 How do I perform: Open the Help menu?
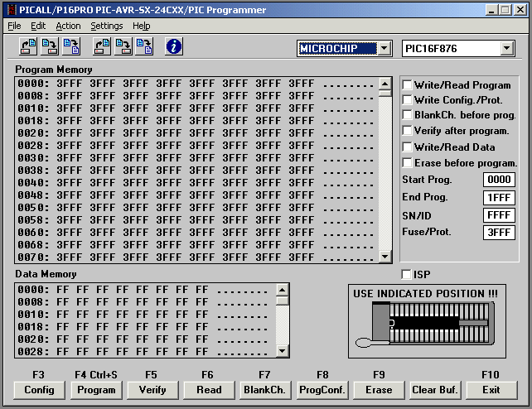pyautogui.click(x=141, y=26)
